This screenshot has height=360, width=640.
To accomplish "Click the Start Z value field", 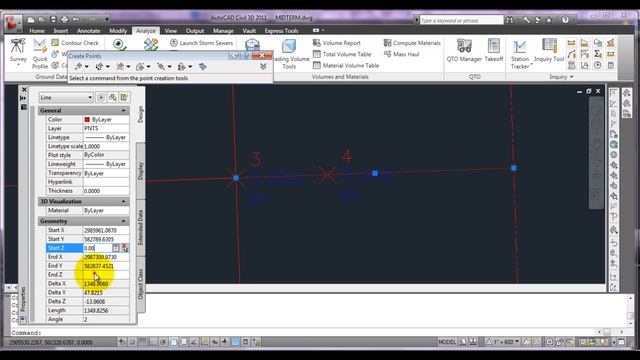I will point(97,248).
